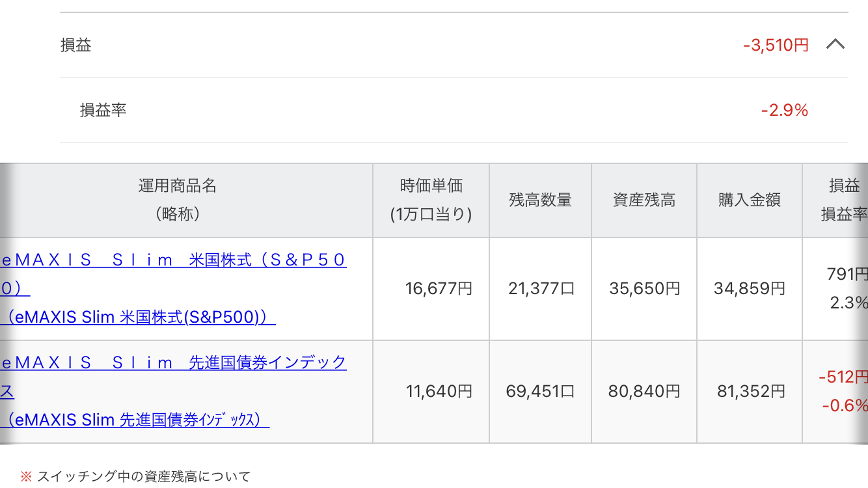Click the 損益率 row label
This screenshot has height=488, width=868.
point(103,110)
